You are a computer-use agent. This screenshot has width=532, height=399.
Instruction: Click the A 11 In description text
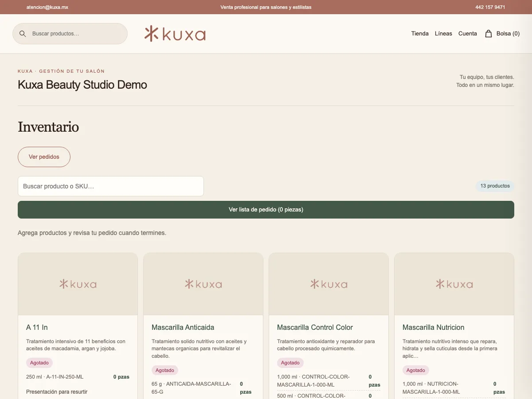[76, 345]
